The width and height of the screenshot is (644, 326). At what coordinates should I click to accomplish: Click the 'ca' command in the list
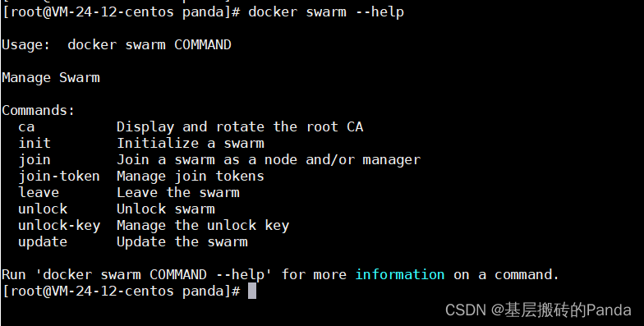[26, 126]
